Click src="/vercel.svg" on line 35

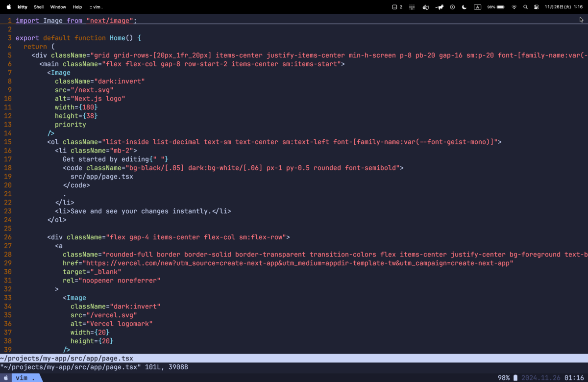104,315
